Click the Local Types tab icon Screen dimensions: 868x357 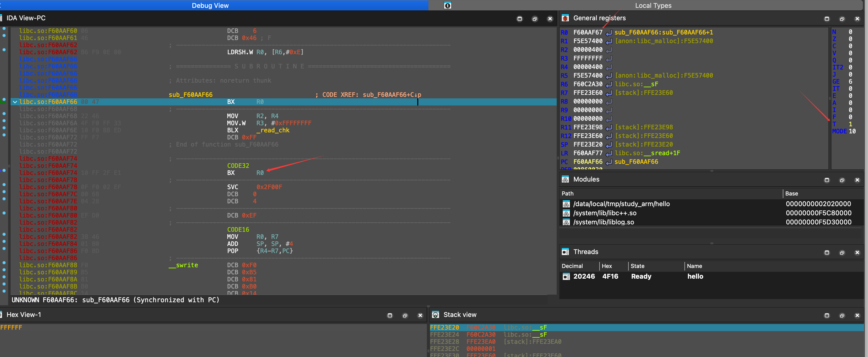click(x=447, y=5)
